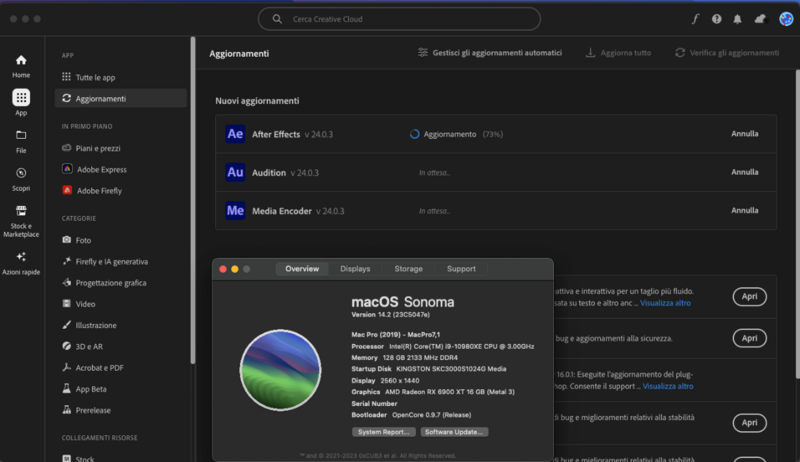Switch to the Displays tab

(x=355, y=269)
